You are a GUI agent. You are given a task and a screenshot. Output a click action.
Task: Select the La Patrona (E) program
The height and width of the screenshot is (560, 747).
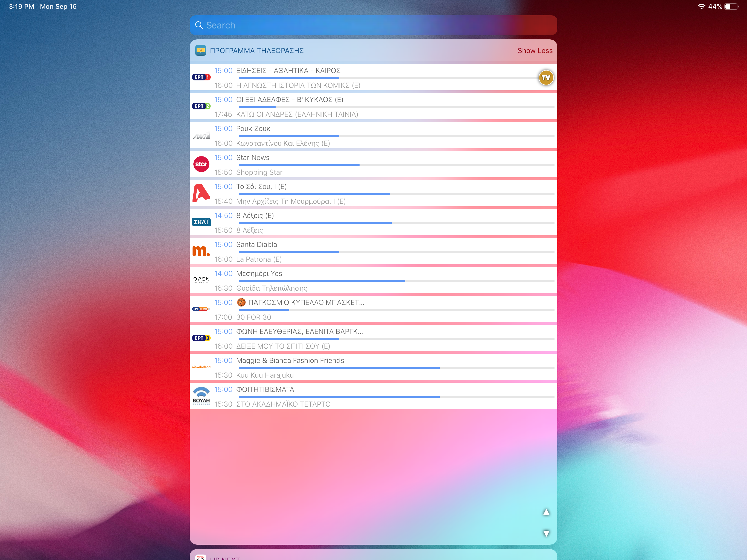(259, 259)
